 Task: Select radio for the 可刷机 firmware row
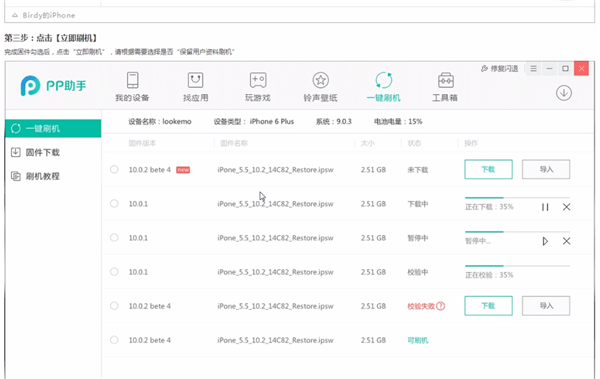114,340
